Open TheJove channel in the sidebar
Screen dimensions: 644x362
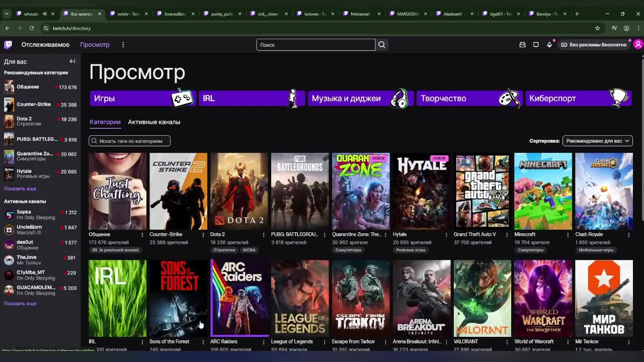(x=40, y=260)
